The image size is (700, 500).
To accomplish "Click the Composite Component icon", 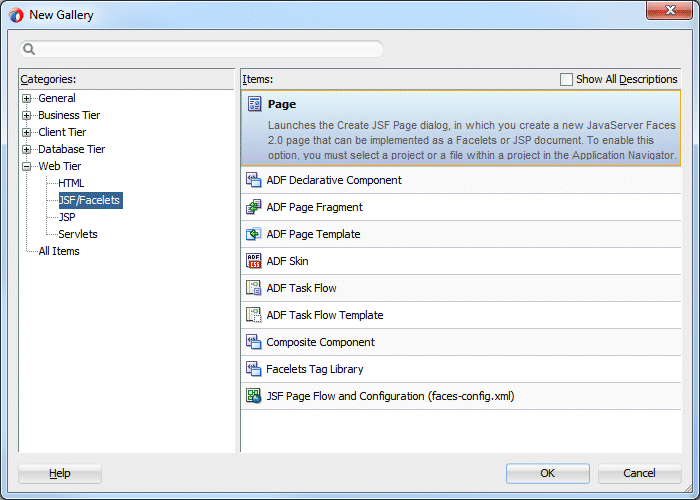I will tap(254, 342).
